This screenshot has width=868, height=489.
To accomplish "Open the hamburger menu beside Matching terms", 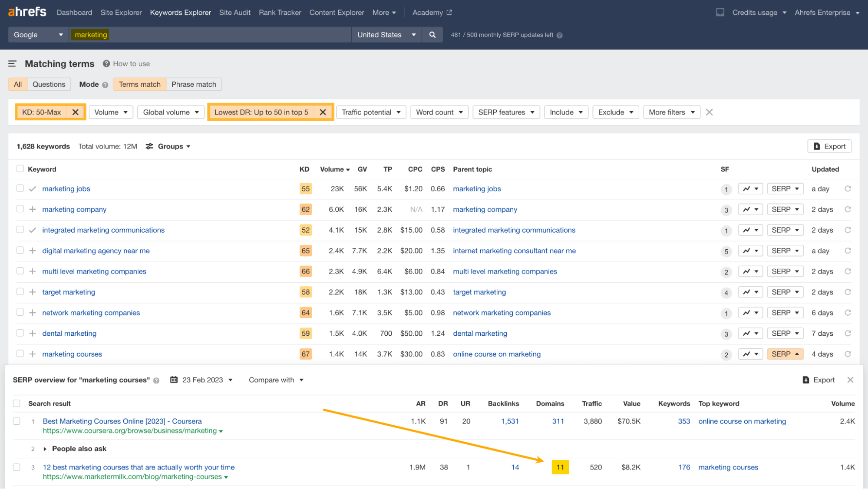I will [12, 63].
